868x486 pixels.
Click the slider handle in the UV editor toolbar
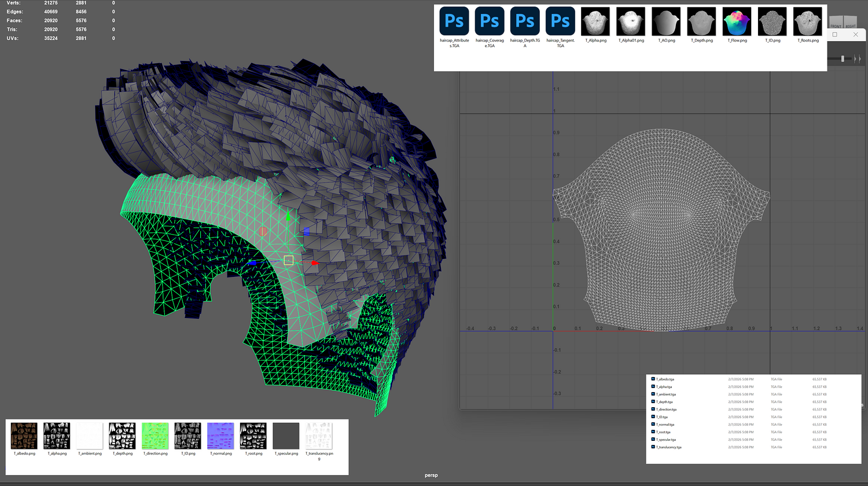(x=843, y=59)
